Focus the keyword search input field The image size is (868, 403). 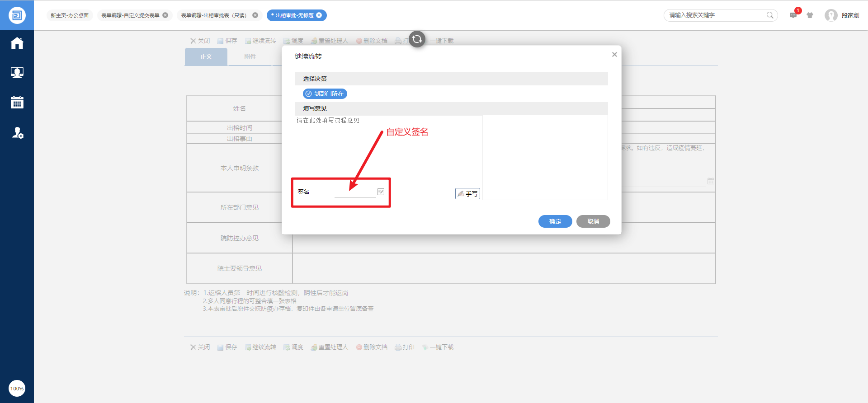[x=717, y=15]
